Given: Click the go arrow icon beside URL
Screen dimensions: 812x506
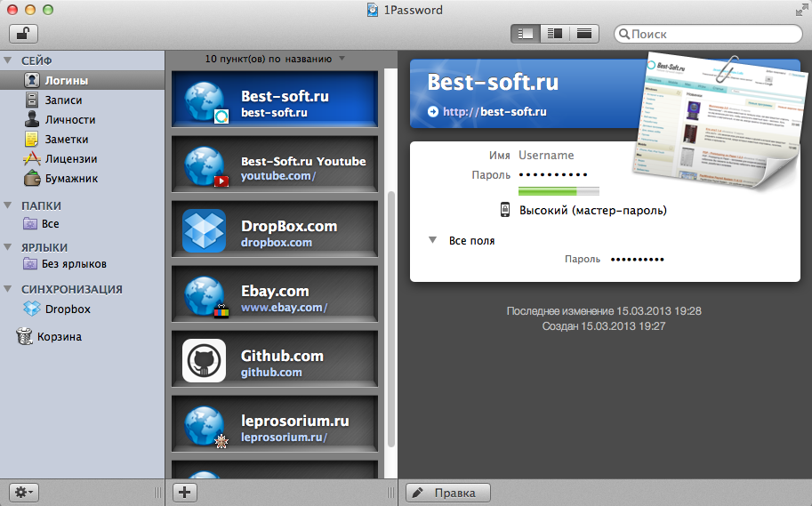Looking at the screenshot, I should (x=433, y=111).
